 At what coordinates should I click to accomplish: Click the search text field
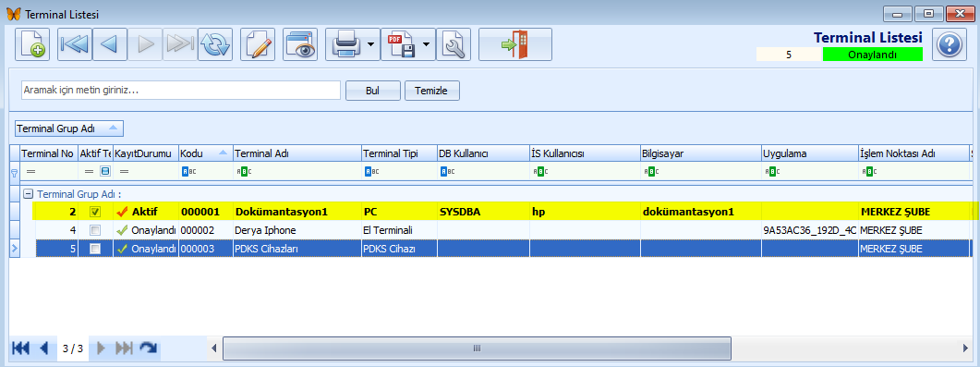pyautogui.click(x=181, y=90)
